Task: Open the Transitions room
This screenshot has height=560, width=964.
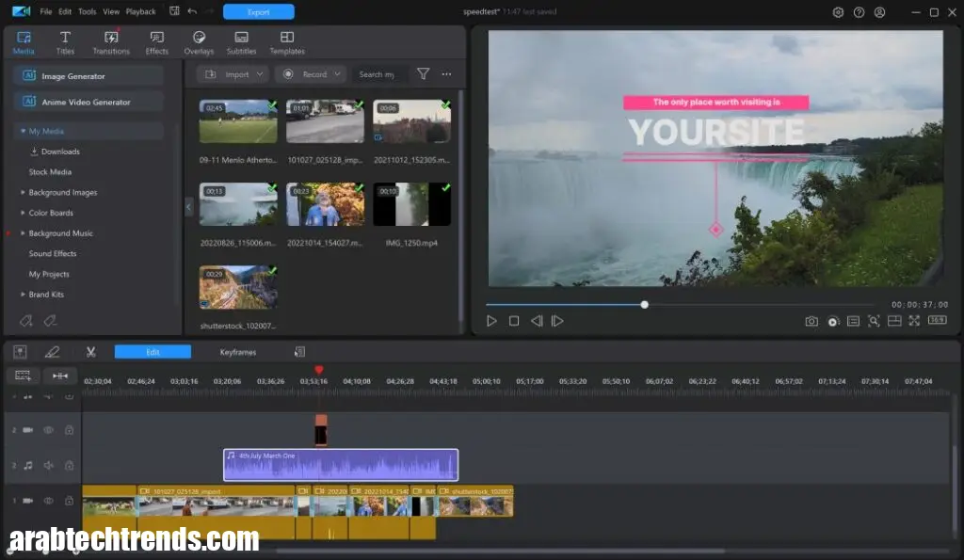Action: pyautogui.click(x=111, y=42)
